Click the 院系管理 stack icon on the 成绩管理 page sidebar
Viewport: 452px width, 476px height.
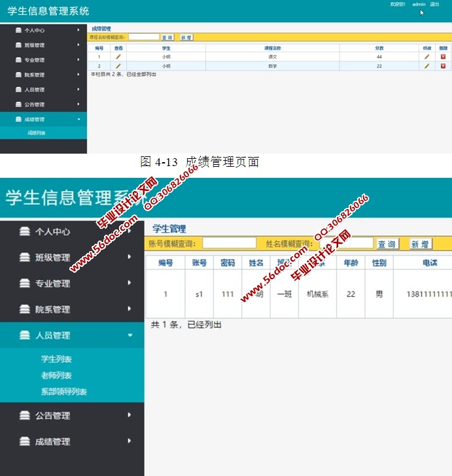(x=18, y=75)
